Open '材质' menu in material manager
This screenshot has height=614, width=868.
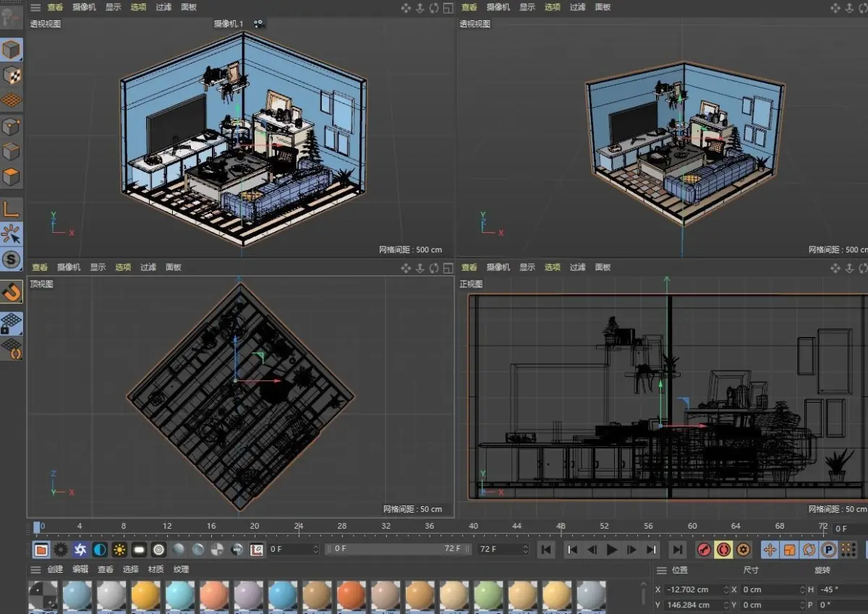click(156, 569)
